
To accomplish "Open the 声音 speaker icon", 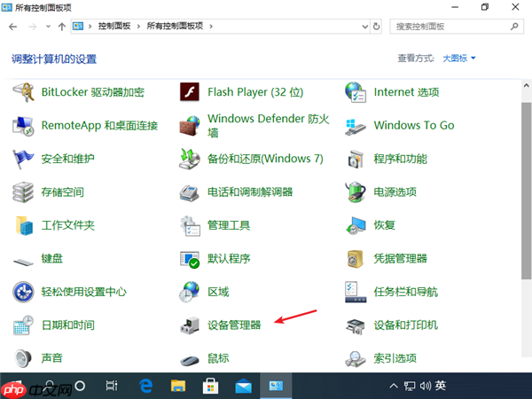I will (x=23, y=358).
